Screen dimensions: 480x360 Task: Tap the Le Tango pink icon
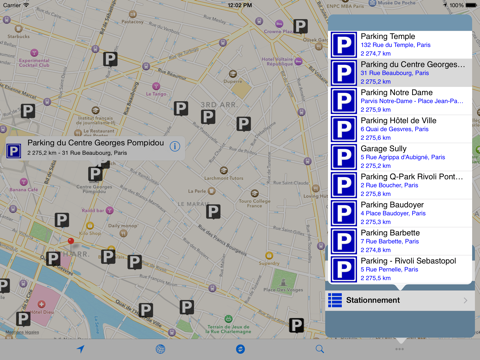click(x=156, y=86)
